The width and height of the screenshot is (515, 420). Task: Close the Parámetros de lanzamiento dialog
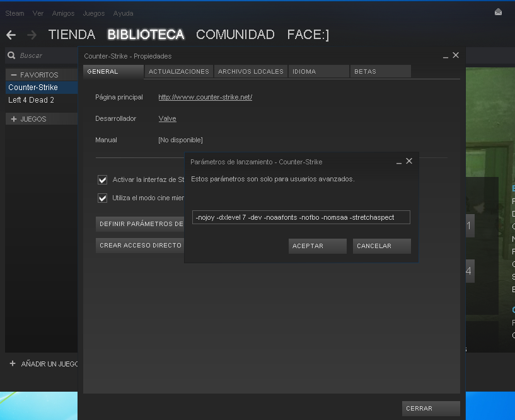click(x=409, y=161)
